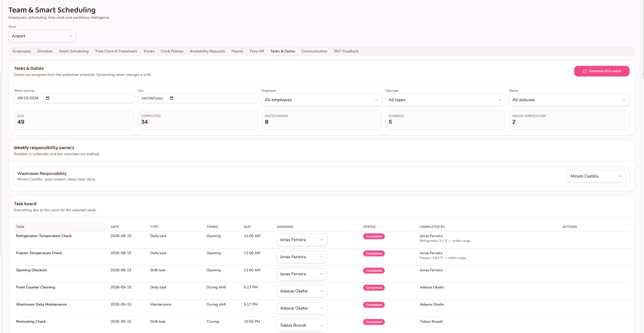Change assignee for Freezer Temperature Check
The height and width of the screenshot is (333, 644).
click(302, 257)
